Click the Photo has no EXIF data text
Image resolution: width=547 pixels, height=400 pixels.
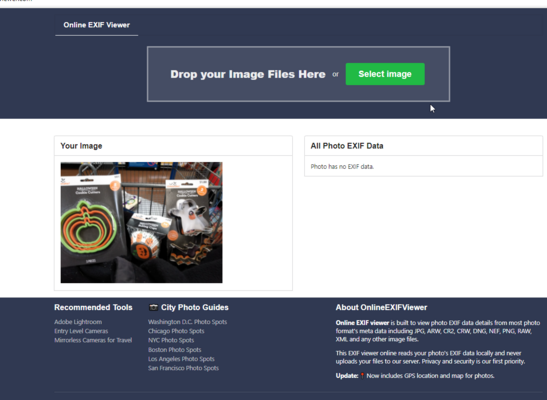click(342, 167)
